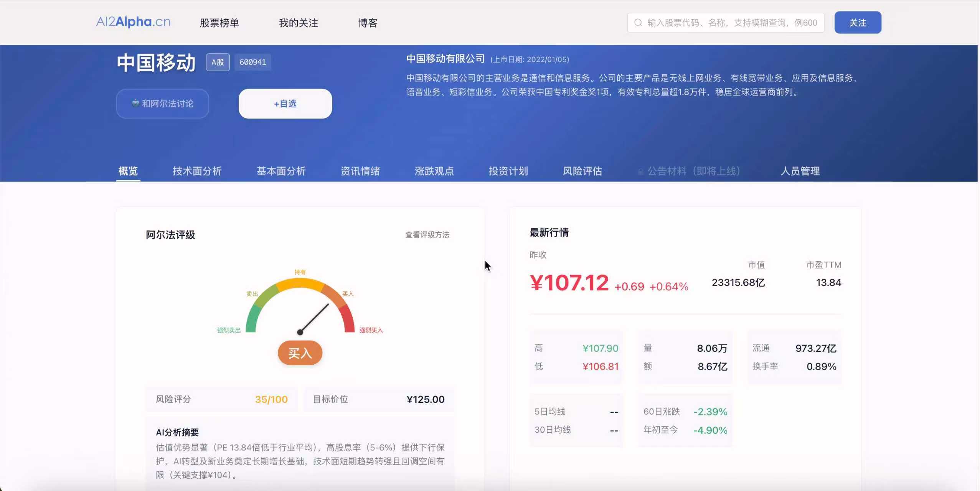The width and height of the screenshot is (980, 491).
Task: Open 我的关注 in the top navigation
Action: click(x=298, y=23)
